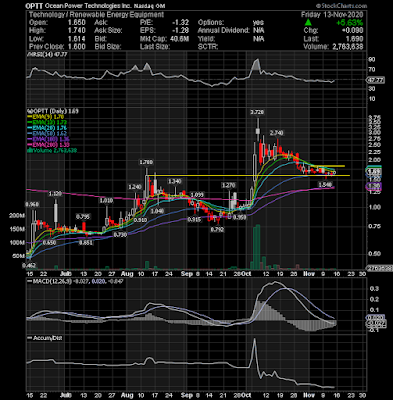
Task: Click the Technology / Renewable Energy Equipment sector text
Action: 96,15
